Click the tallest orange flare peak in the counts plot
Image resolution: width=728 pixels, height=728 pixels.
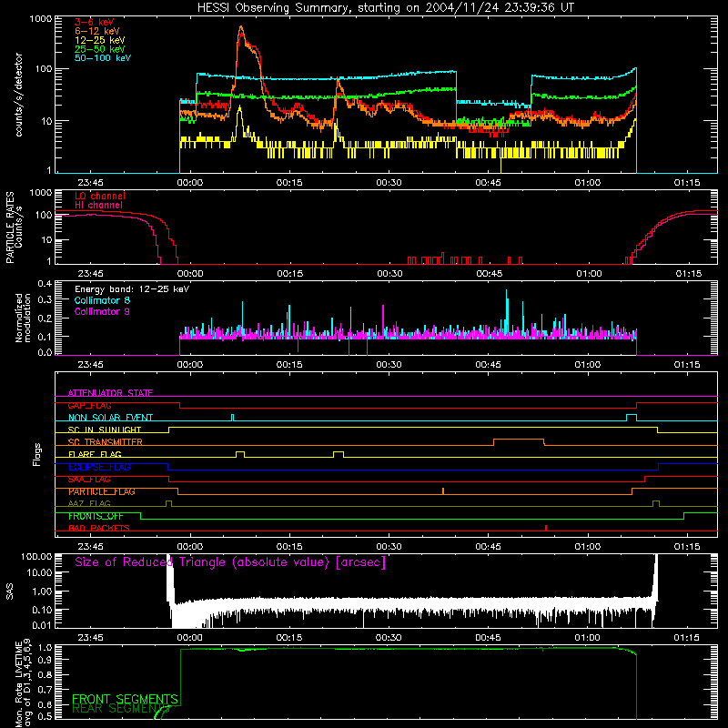(241, 28)
